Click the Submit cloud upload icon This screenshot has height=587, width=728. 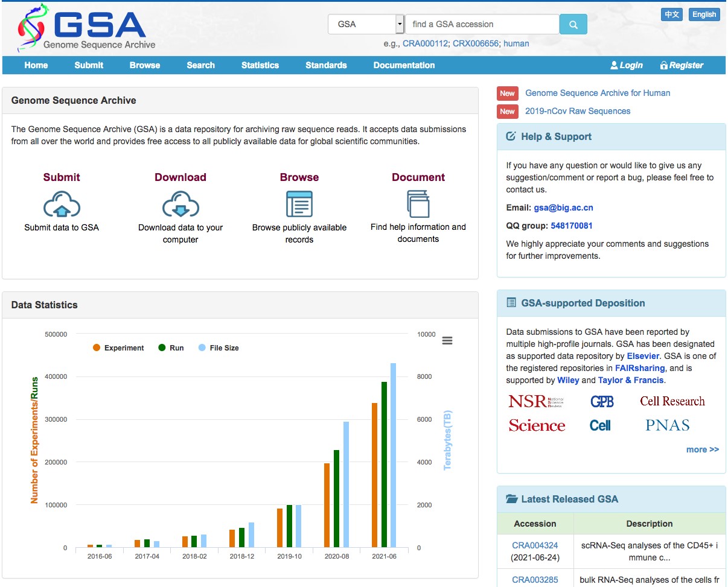click(x=62, y=204)
